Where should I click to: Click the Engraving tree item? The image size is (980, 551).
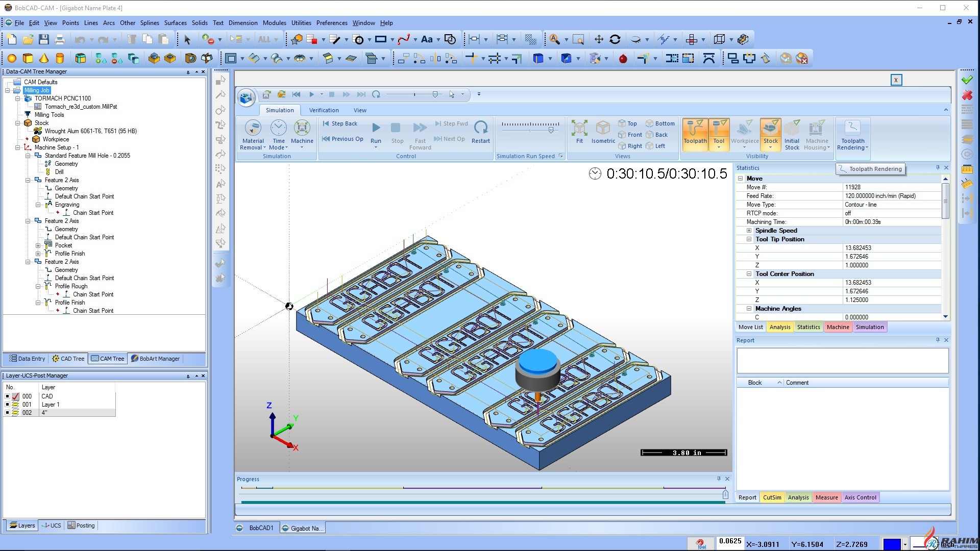(67, 204)
